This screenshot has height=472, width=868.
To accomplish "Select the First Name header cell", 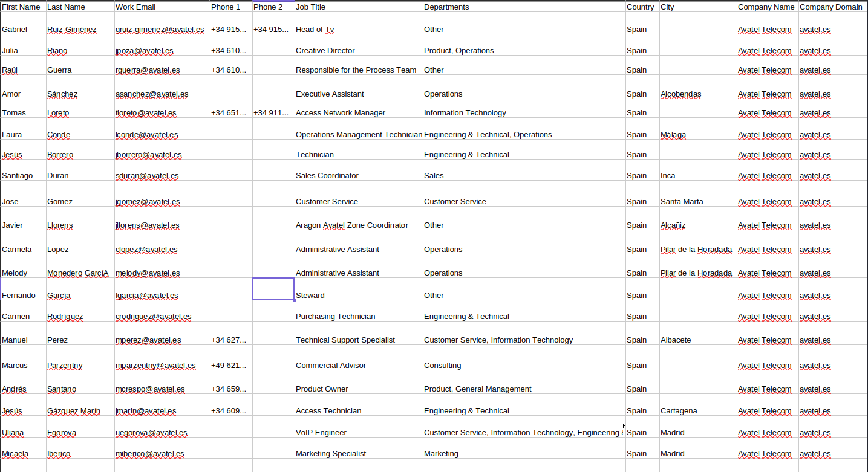I will (x=23, y=7).
